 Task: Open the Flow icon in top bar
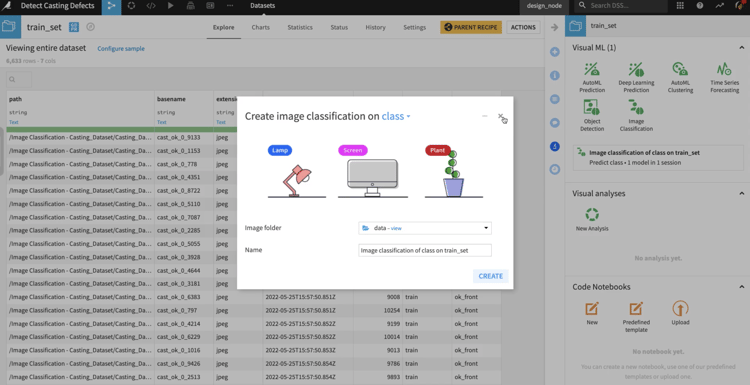pyautogui.click(x=111, y=6)
